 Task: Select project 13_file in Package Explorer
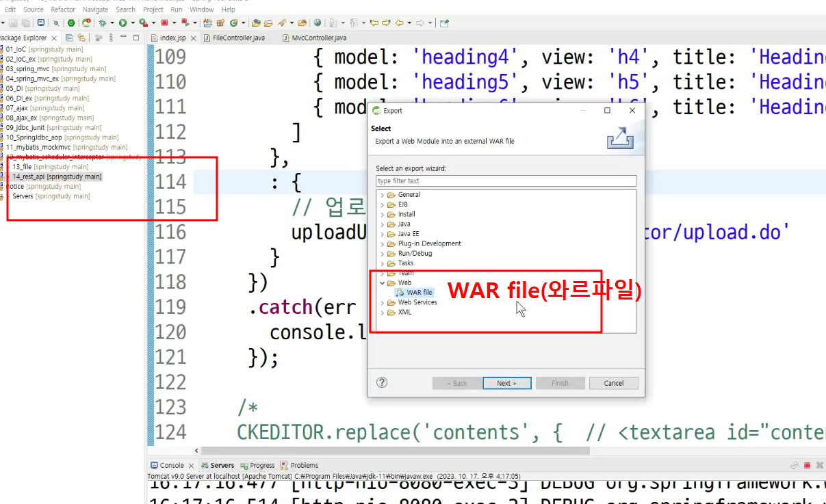point(50,167)
